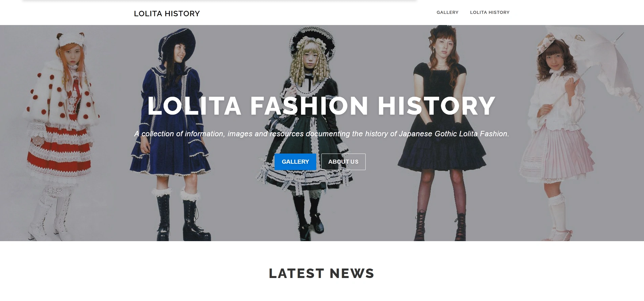Click the LOLITA FASHION HISTORY hero title
Viewport: 644px width, 301px height.
tap(321, 106)
